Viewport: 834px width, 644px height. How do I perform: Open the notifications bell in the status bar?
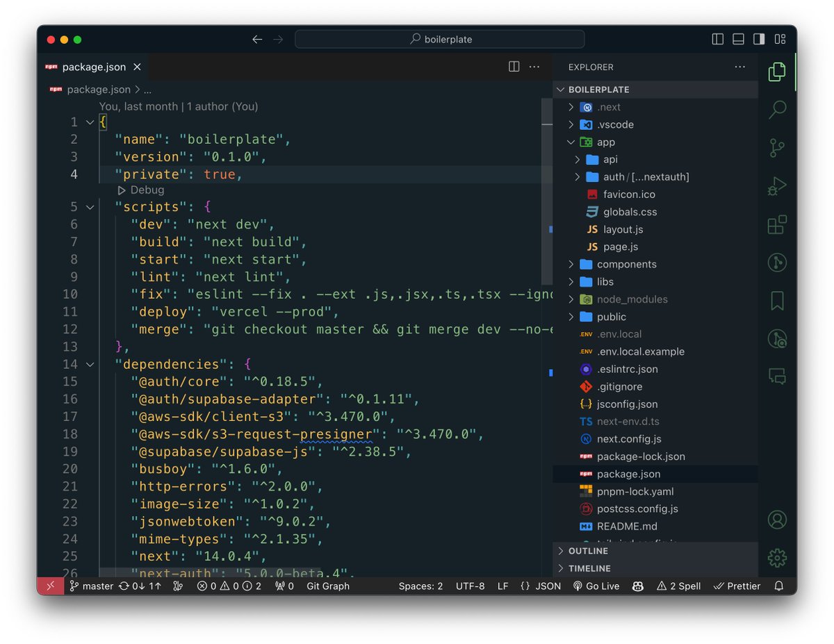click(779, 586)
